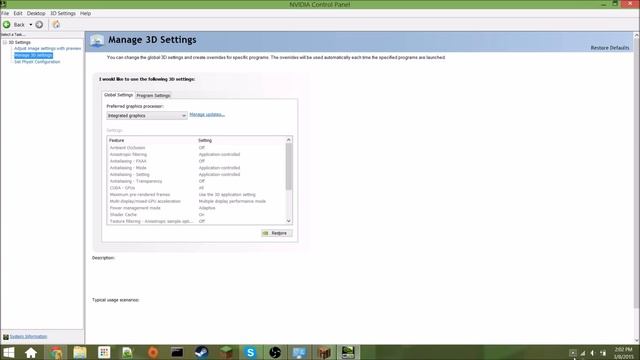
Task: Click the settings list scroll-down arrow
Action: point(289,221)
